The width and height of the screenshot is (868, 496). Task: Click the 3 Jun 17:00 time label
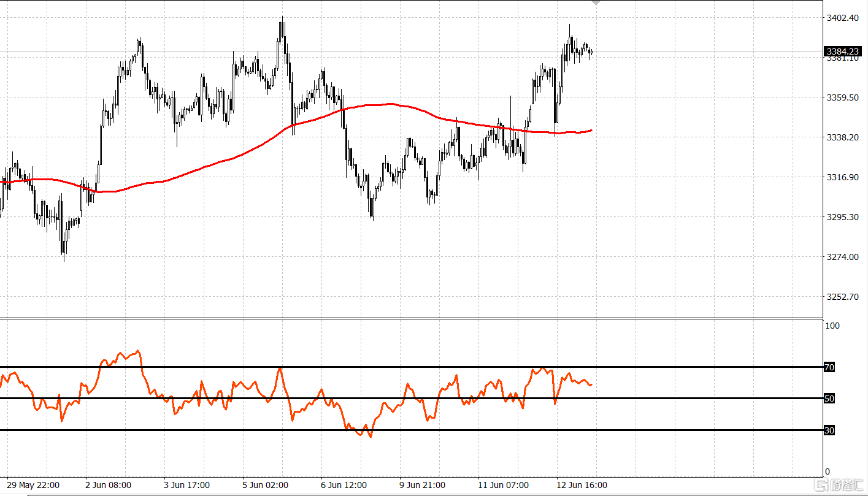186,485
